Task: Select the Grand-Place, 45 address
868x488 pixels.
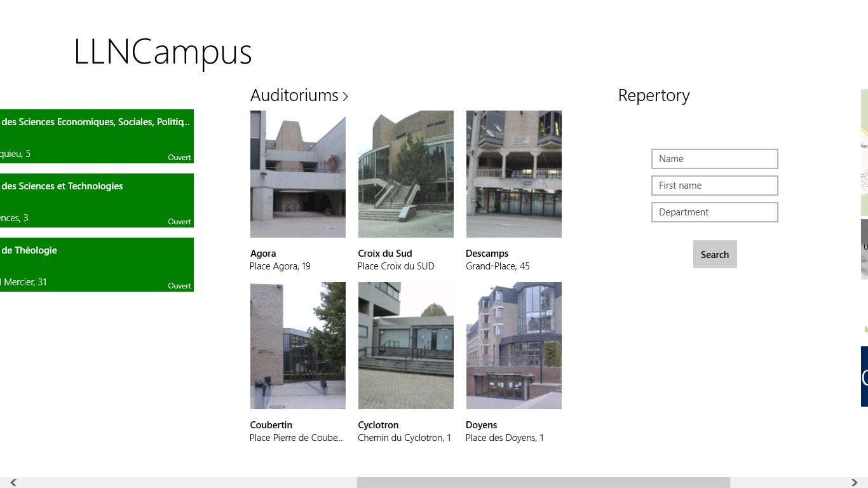Action: click(x=498, y=266)
